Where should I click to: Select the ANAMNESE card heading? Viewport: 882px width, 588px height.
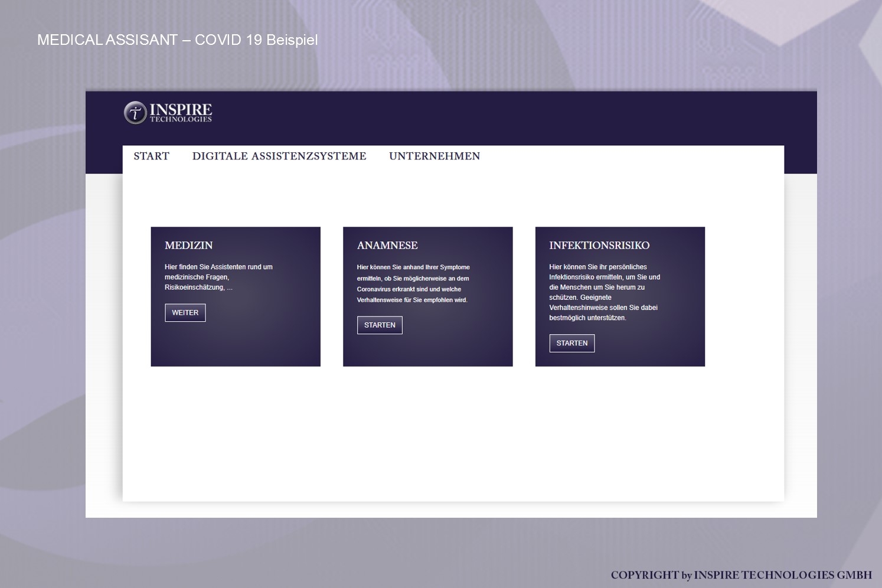tap(387, 246)
